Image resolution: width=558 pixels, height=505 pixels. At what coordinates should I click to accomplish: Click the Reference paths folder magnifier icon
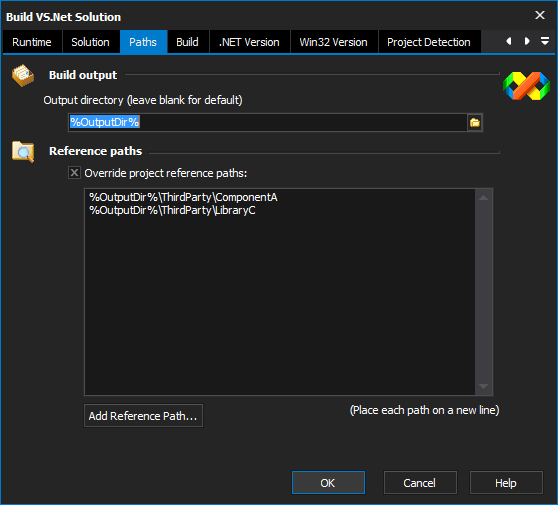pos(23,152)
